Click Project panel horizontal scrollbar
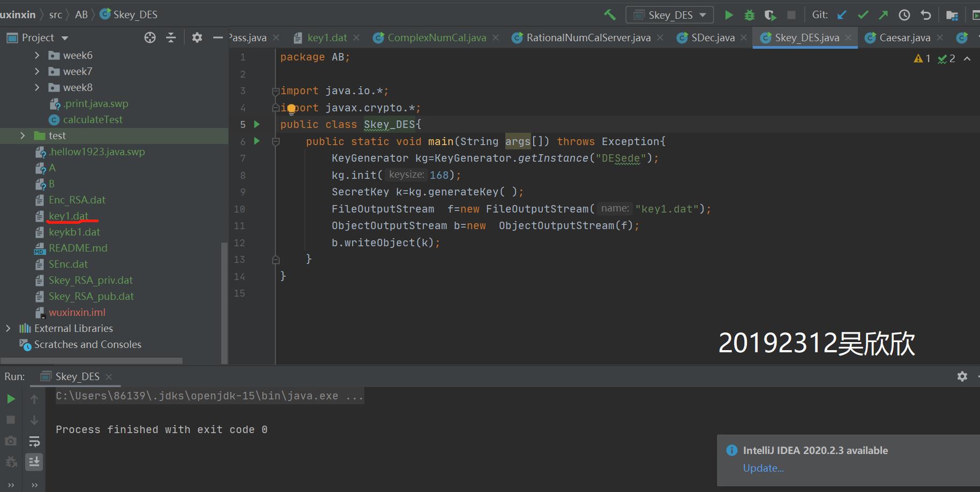Screen dimensions: 980x492 pos(92,361)
